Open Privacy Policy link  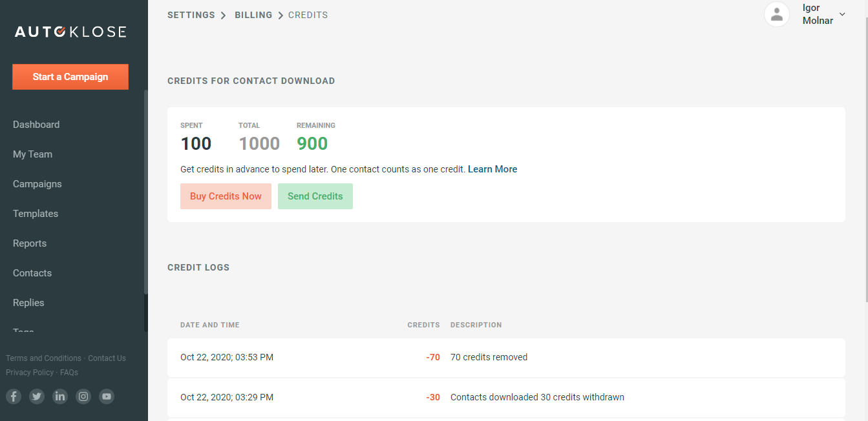coord(30,373)
